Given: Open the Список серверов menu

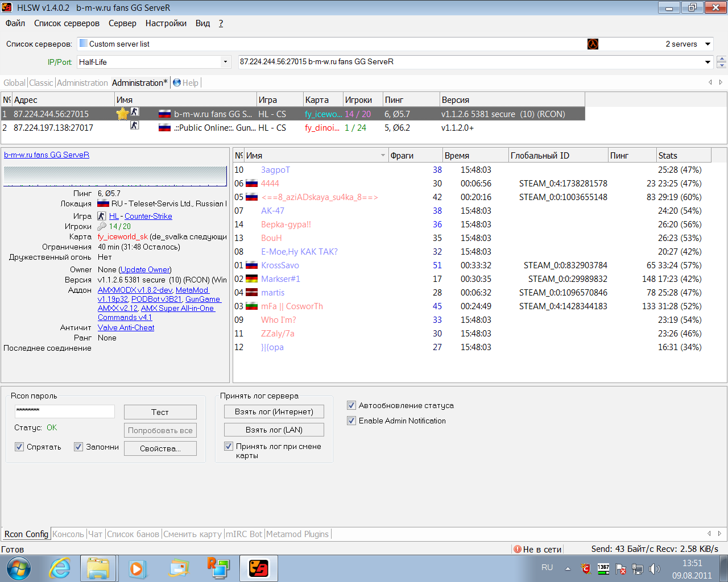Looking at the screenshot, I should pyautogui.click(x=67, y=23).
